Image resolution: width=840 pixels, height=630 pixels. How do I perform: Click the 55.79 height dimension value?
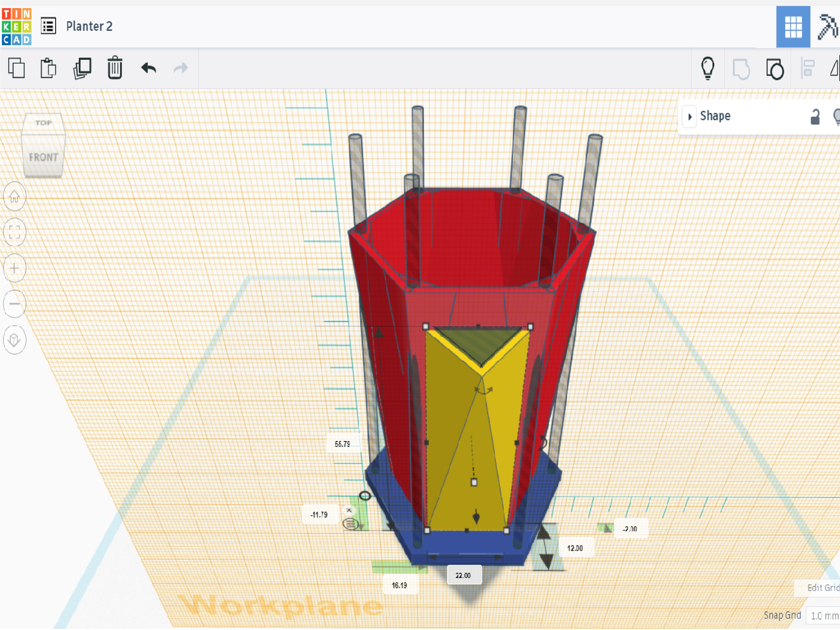pyautogui.click(x=342, y=444)
